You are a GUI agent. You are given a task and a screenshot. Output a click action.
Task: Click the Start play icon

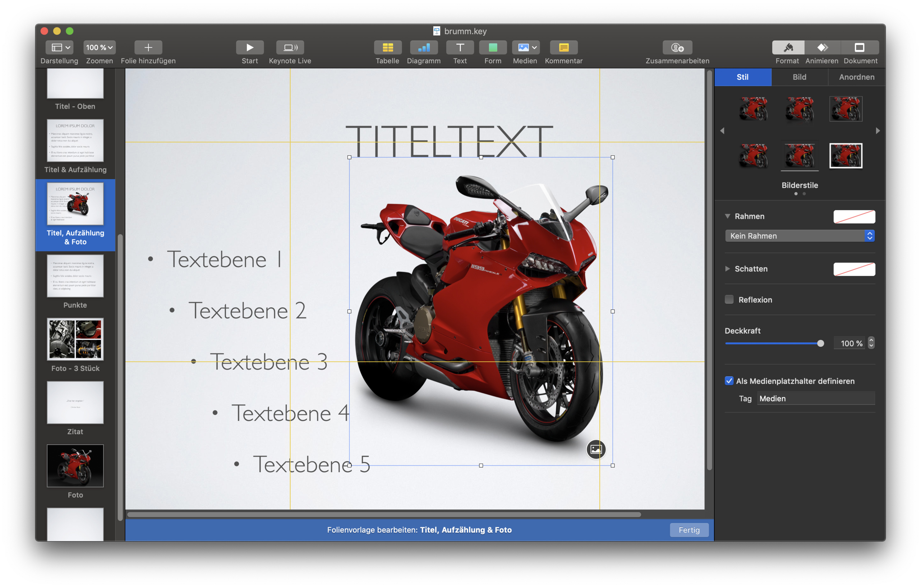(x=249, y=47)
